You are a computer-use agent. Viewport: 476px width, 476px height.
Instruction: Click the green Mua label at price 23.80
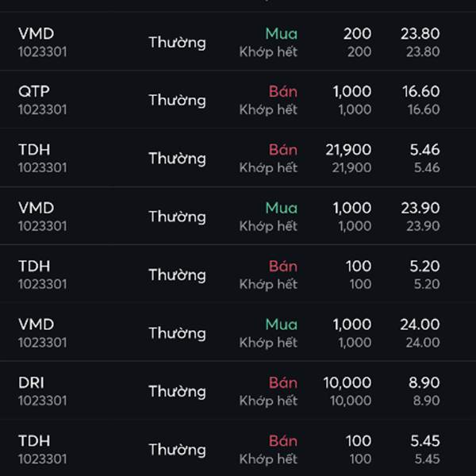(282, 33)
